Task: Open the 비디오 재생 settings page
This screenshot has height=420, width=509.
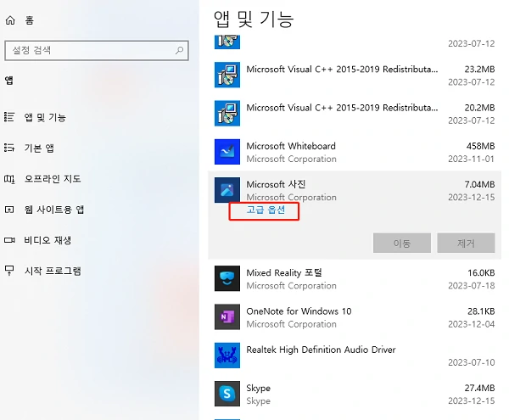Action: (48, 240)
